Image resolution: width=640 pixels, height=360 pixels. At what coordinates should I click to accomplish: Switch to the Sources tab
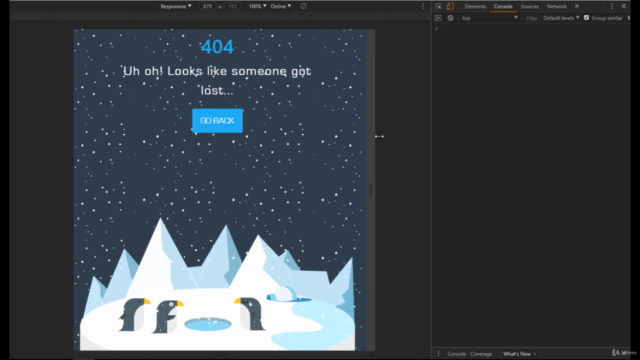(529, 7)
